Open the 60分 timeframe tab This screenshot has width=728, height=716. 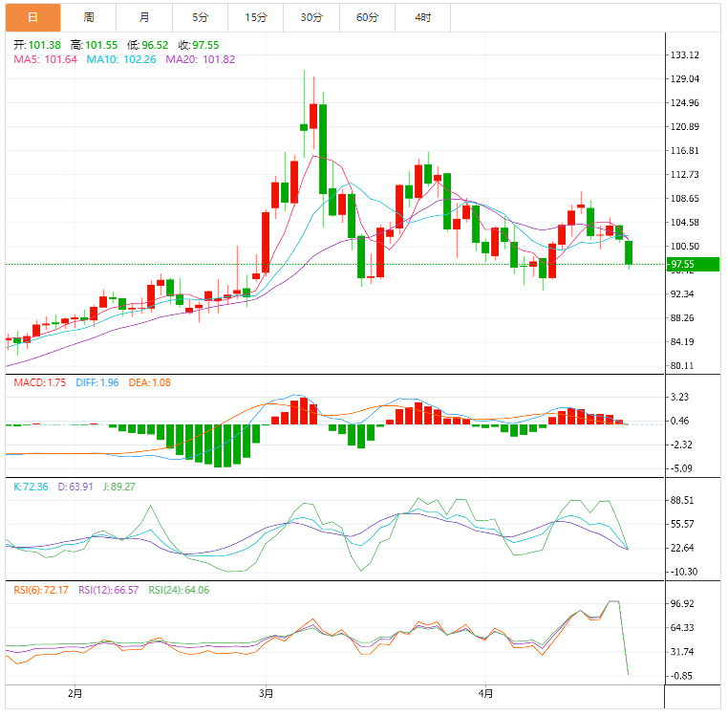point(367,17)
